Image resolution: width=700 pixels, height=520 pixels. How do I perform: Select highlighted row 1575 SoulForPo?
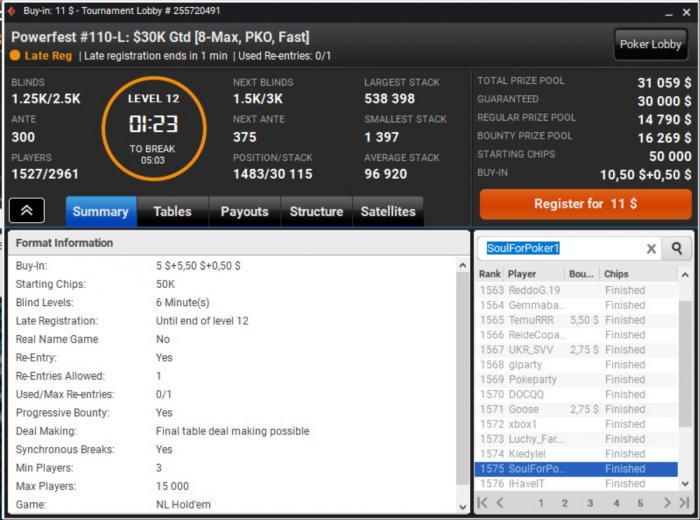pyautogui.click(x=577, y=469)
